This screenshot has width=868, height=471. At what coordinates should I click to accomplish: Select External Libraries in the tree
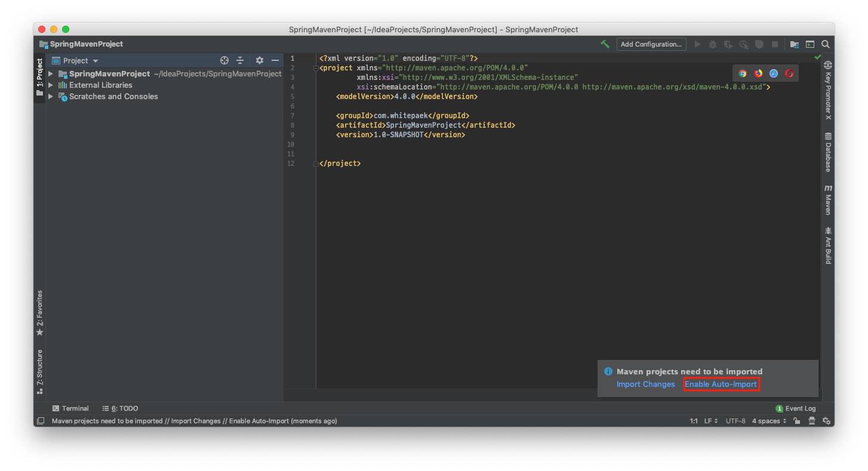click(x=100, y=85)
